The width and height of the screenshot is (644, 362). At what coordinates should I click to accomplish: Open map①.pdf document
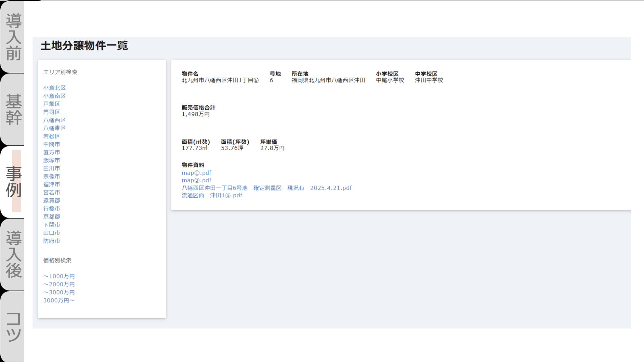[x=197, y=173]
